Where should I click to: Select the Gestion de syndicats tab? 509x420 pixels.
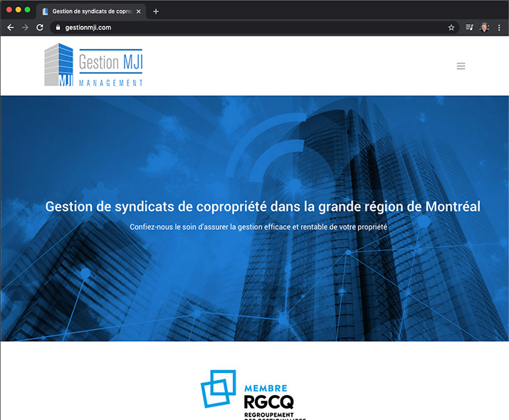click(91, 11)
